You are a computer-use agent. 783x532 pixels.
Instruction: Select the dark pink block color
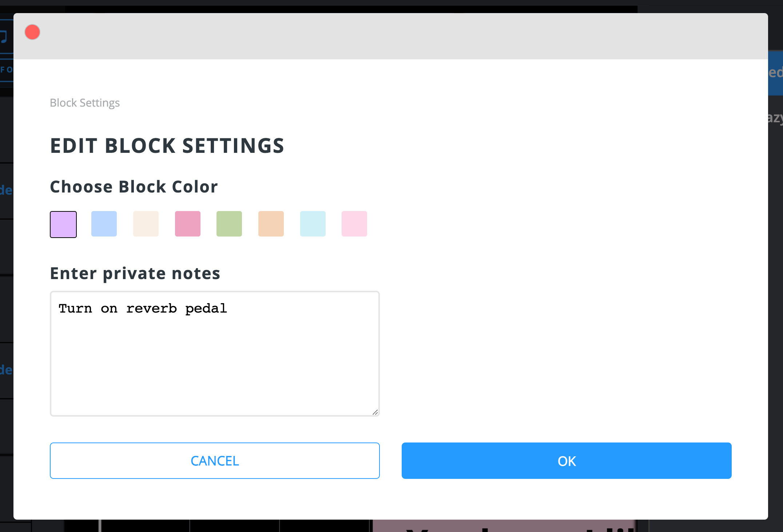coord(187,224)
